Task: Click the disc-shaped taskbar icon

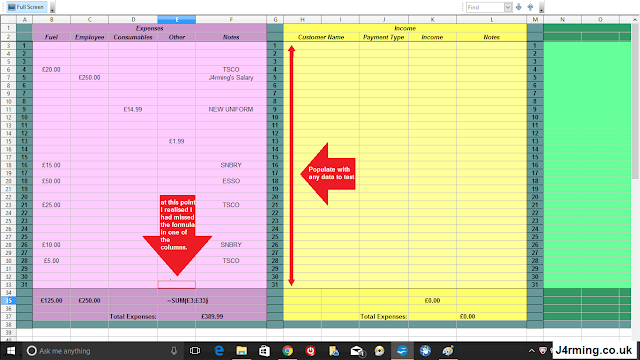Action: [x=380, y=351]
